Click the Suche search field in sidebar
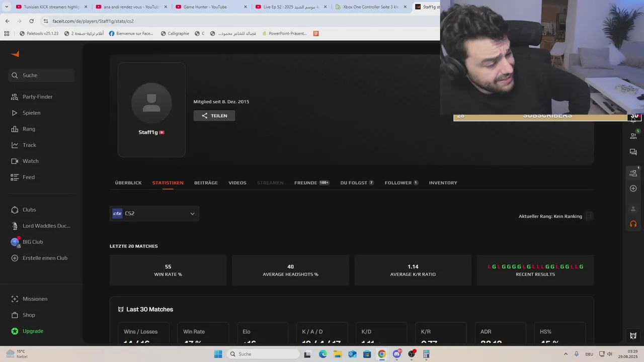This screenshot has width=644, height=362. click(41, 75)
